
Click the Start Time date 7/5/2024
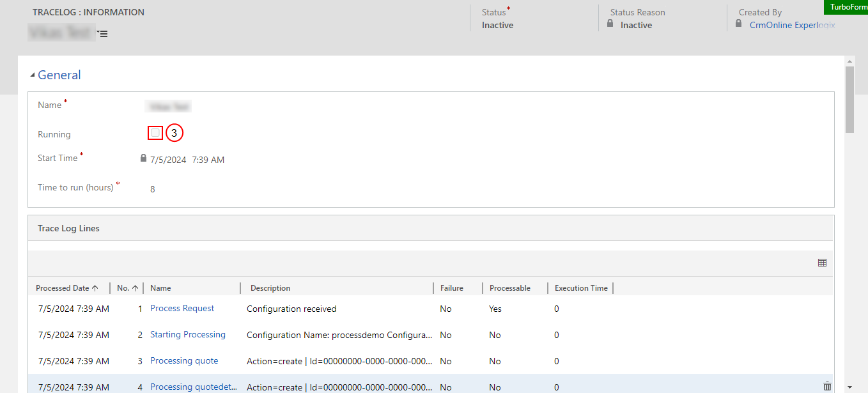pos(168,160)
